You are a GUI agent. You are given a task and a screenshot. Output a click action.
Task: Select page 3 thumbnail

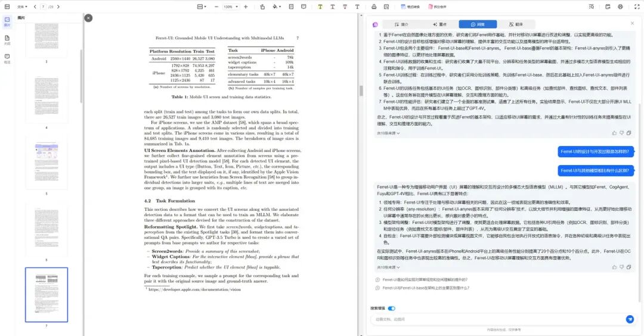click(x=47, y=39)
